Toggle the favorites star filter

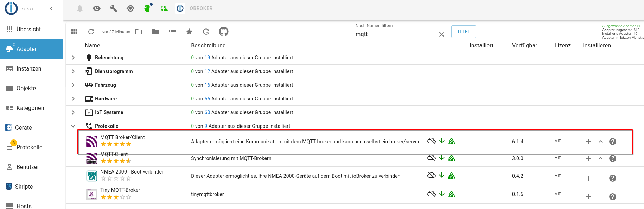(x=189, y=32)
